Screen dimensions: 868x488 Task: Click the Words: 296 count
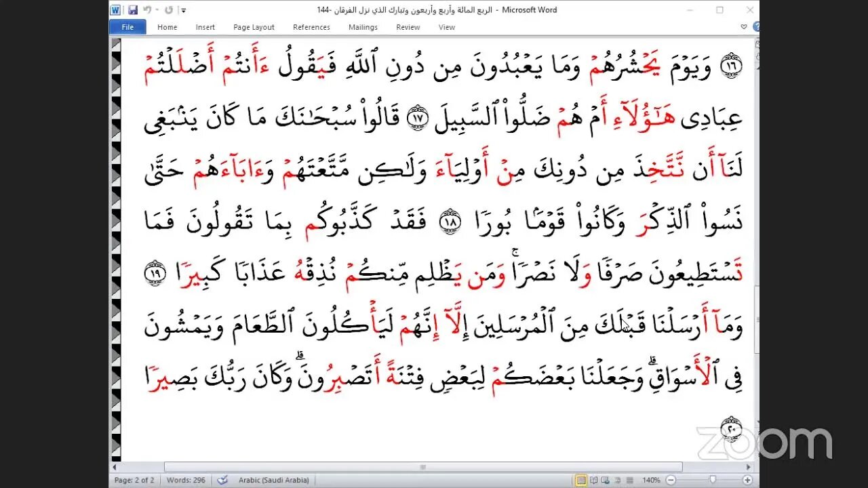(186, 480)
